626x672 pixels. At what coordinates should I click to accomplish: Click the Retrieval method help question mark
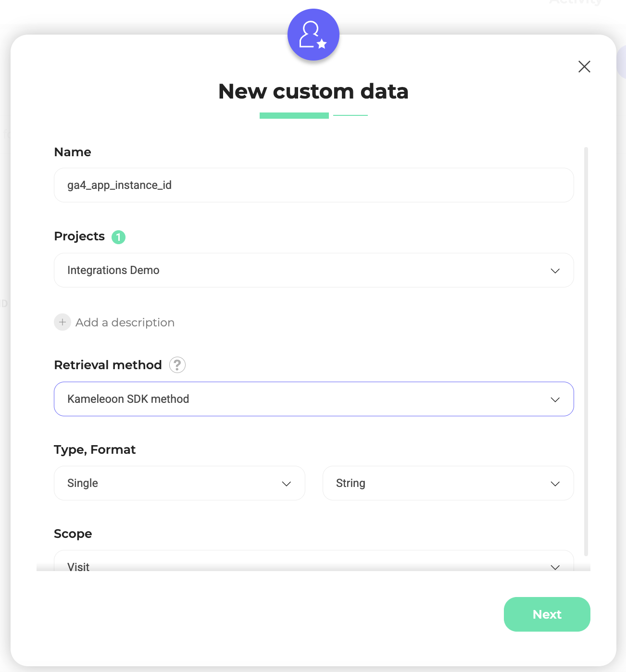(177, 365)
